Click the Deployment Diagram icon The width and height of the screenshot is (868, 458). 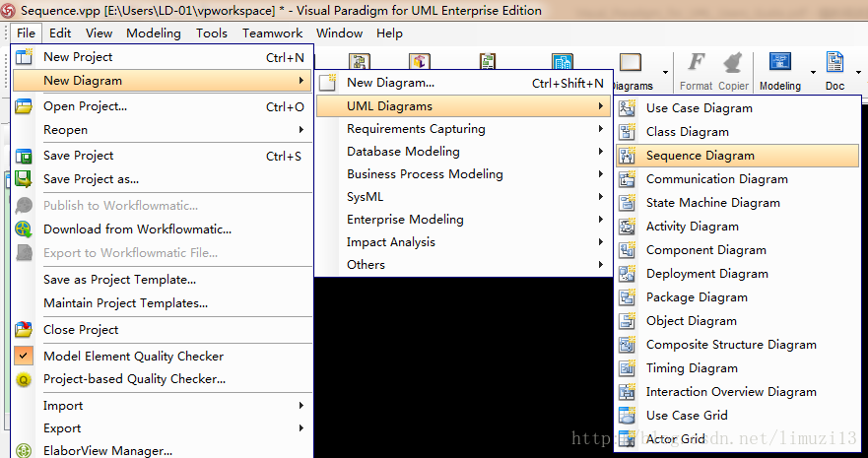coord(627,274)
